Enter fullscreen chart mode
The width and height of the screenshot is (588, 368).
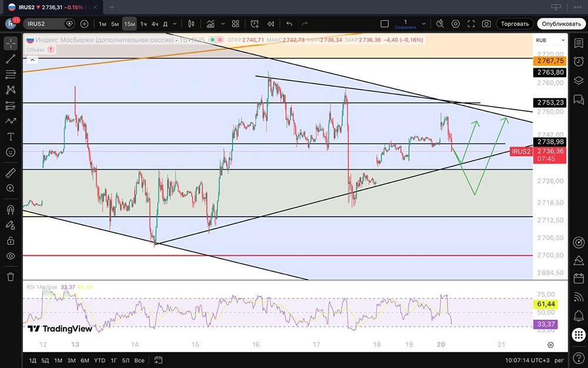tap(471, 24)
